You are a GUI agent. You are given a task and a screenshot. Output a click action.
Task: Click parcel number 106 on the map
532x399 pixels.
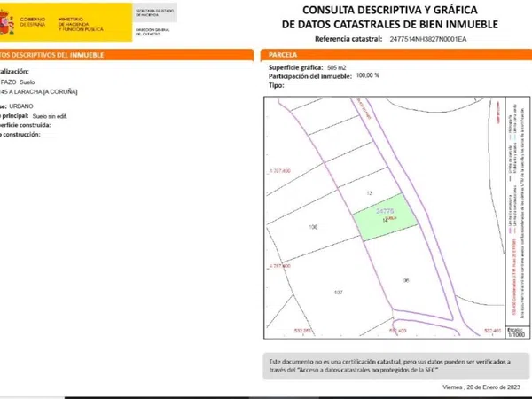pos(312,228)
